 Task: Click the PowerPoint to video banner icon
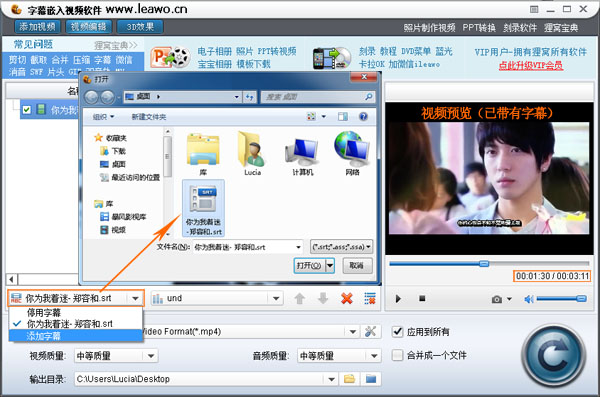pyautogui.click(x=170, y=58)
